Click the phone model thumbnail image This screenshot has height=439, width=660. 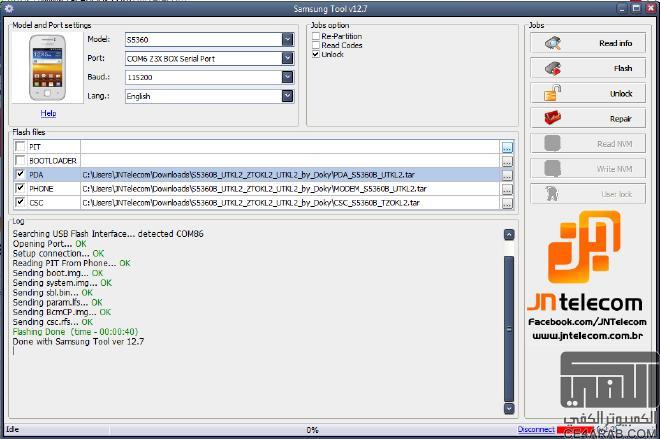[x=47, y=67]
